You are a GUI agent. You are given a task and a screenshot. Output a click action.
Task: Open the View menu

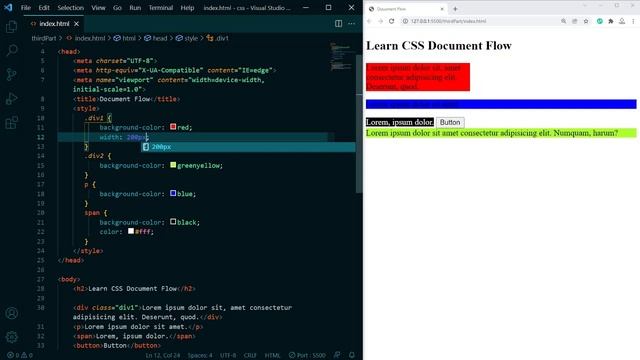pyautogui.click(x=98, y=8)
